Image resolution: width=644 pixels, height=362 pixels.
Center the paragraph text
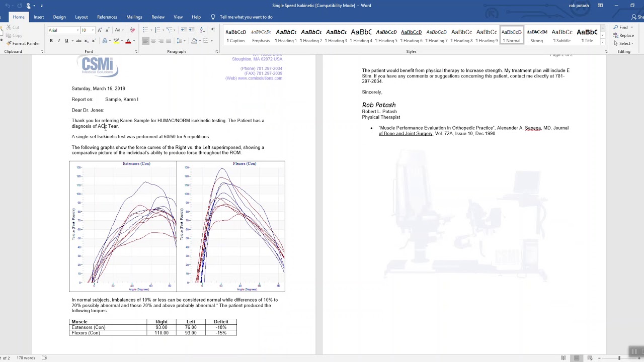[153, 41]
